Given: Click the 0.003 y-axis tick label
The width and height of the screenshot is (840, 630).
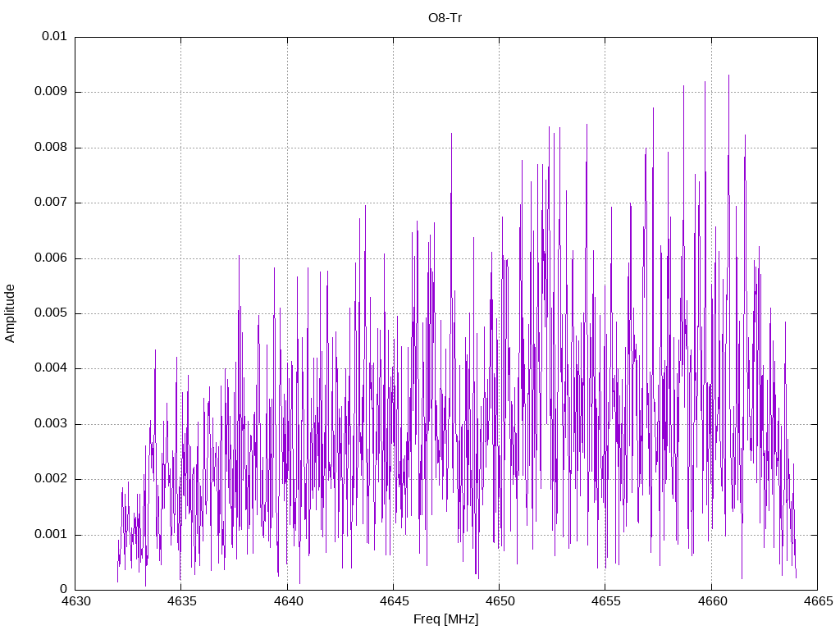Looking at the screenshot, I should 52,424.
